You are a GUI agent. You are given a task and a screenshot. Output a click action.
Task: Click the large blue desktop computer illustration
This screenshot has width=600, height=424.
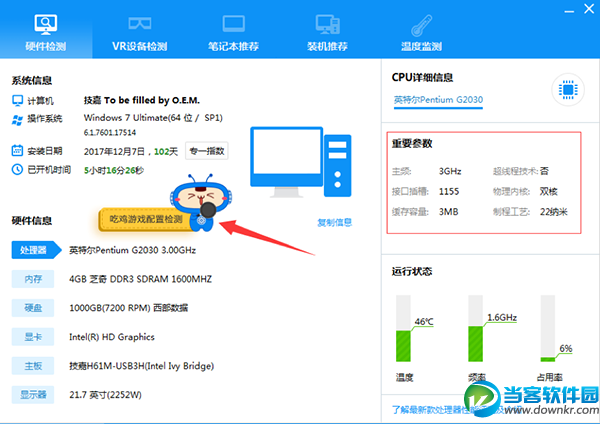point(301,162)
